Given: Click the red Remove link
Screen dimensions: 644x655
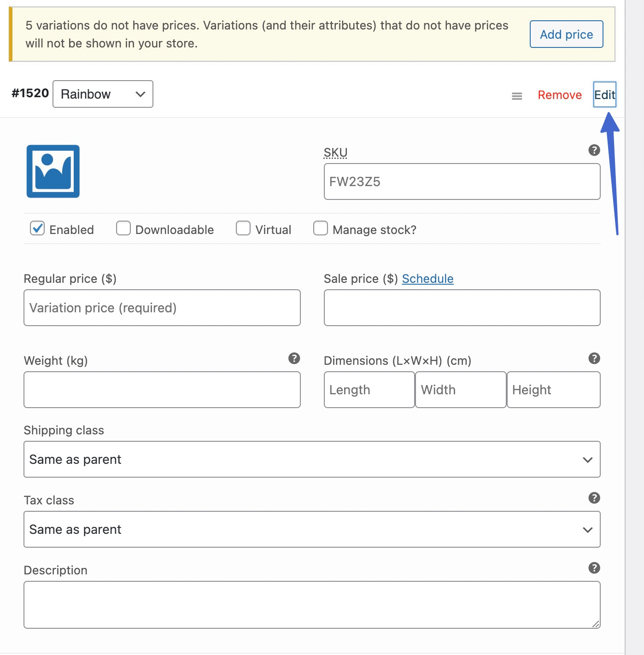Looking at the screenshot, I should tap(559, 95).
